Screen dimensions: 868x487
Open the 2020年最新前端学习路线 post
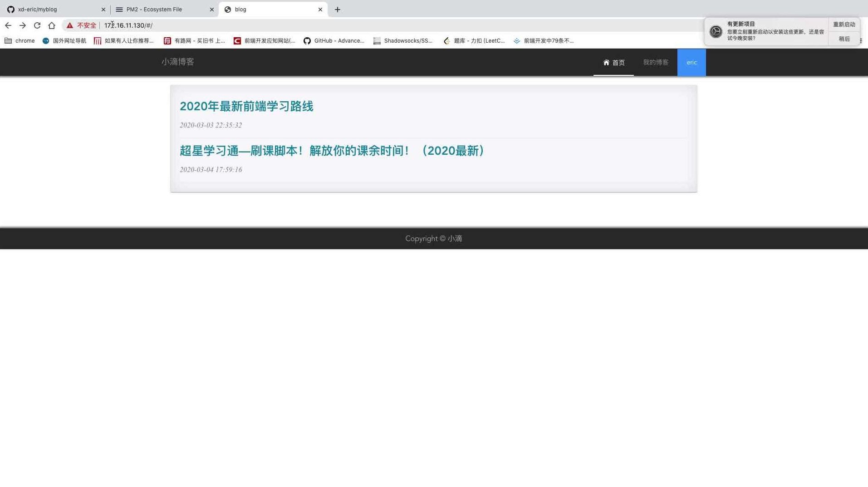[246, 106]
